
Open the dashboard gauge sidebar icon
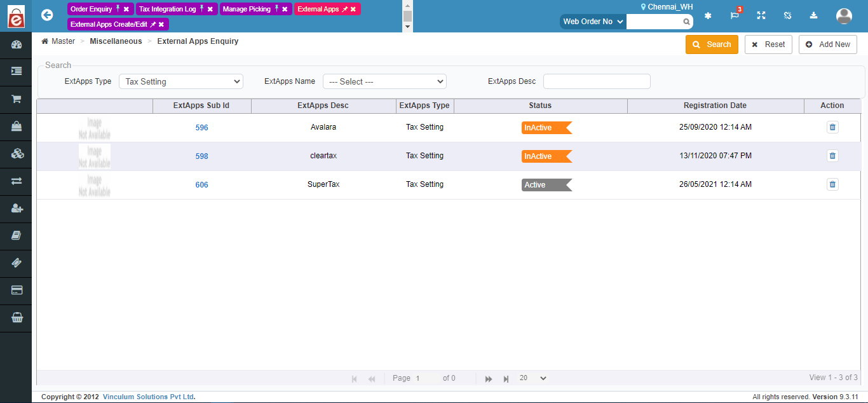click(x=17, y=44)
